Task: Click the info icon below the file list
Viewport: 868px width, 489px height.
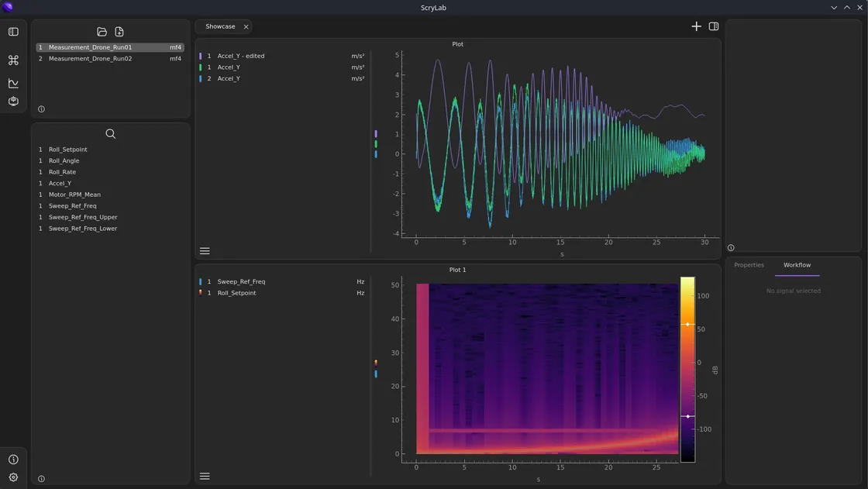Action: [40, 108]
